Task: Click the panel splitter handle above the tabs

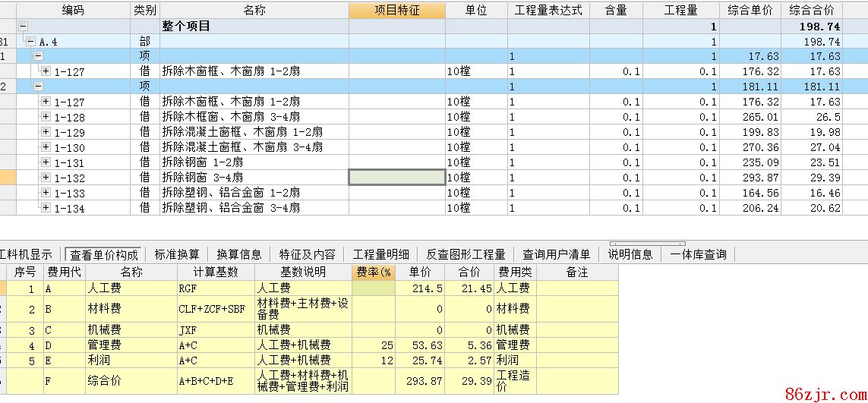Action: pyautogui.click(x=647, y=244)
